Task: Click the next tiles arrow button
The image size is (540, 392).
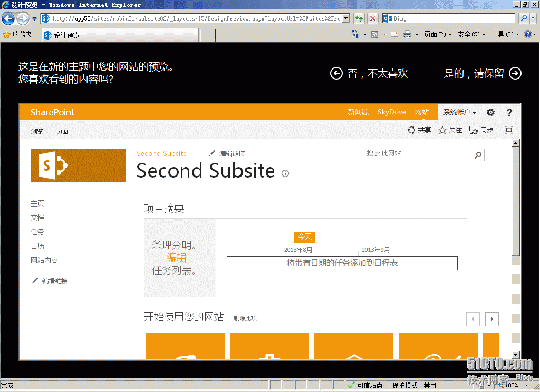Action: [492, 319]
